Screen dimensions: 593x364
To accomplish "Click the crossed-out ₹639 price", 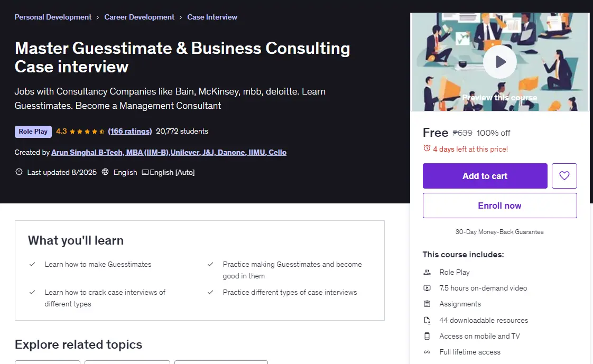I will [462, 133].
